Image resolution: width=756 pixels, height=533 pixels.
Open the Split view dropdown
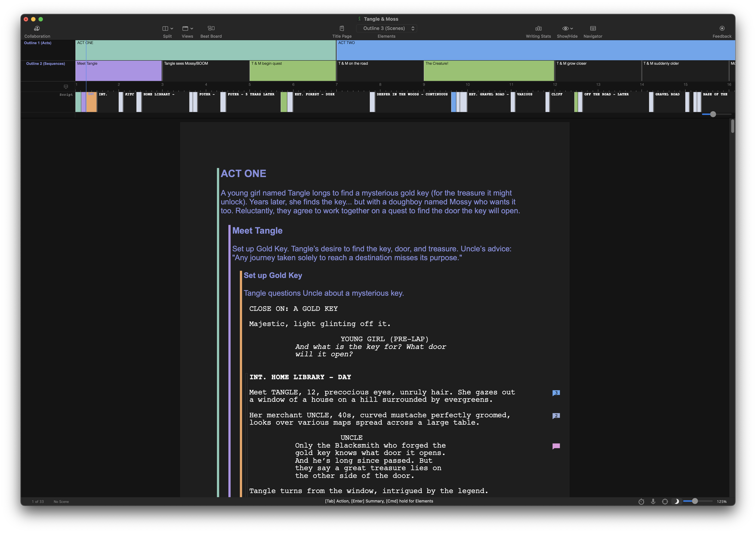coord(167,28)
